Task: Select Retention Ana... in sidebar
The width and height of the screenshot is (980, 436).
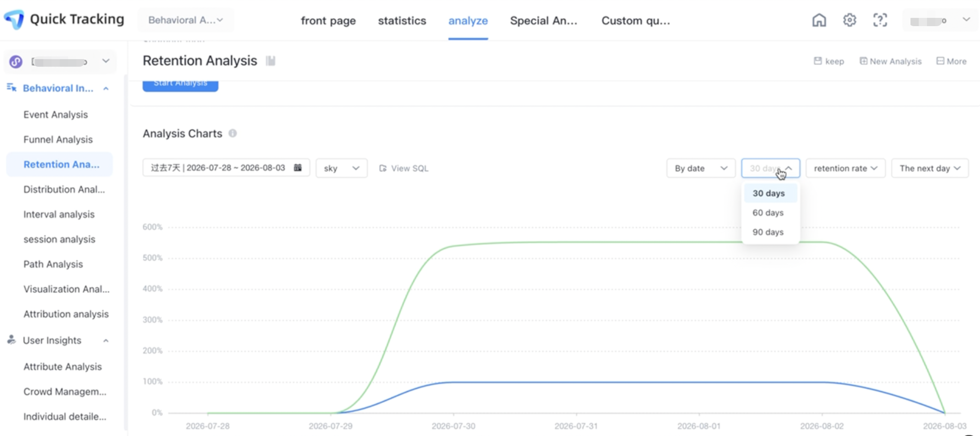Action: click(60, 164)
